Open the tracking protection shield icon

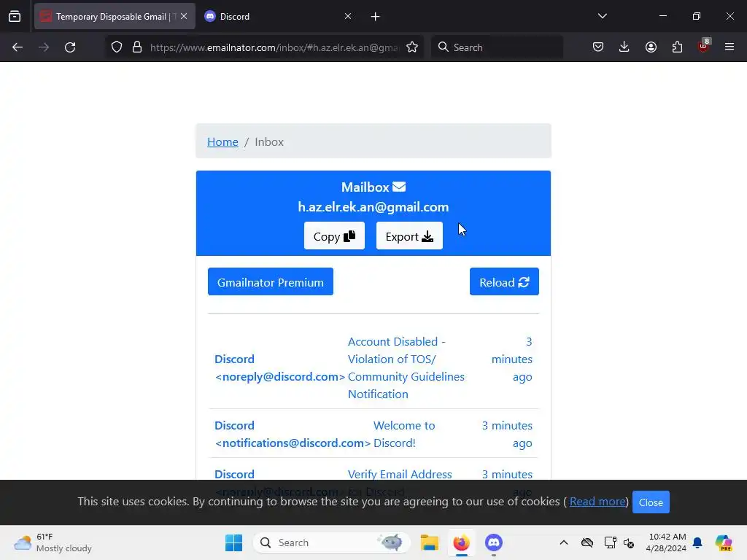117,47
